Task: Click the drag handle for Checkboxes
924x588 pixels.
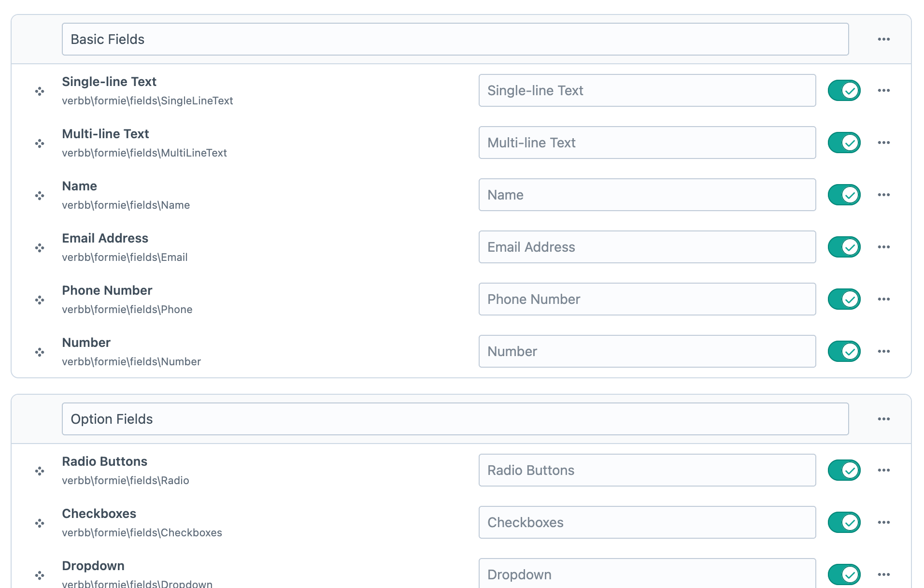Action: (40, 523)
